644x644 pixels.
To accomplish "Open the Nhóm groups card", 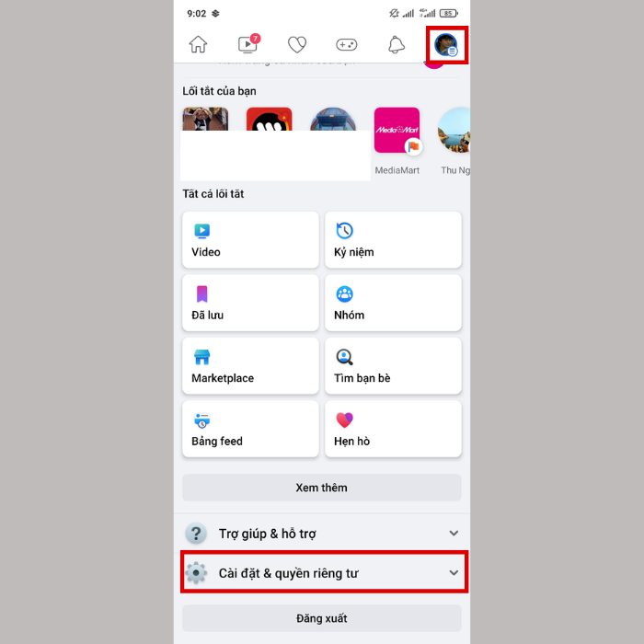I will click(x=393, y=303).
